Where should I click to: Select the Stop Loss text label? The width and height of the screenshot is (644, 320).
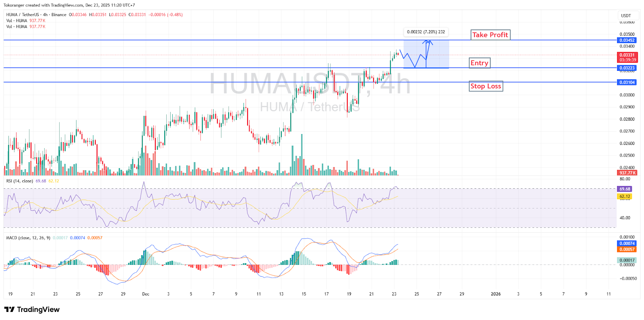[485, 86]
